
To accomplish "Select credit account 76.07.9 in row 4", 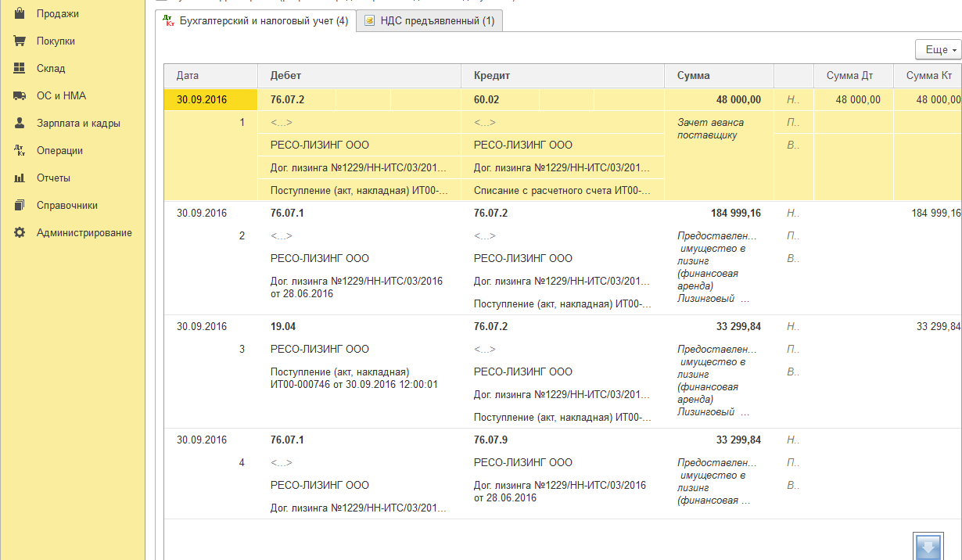I will click(491, 440).
